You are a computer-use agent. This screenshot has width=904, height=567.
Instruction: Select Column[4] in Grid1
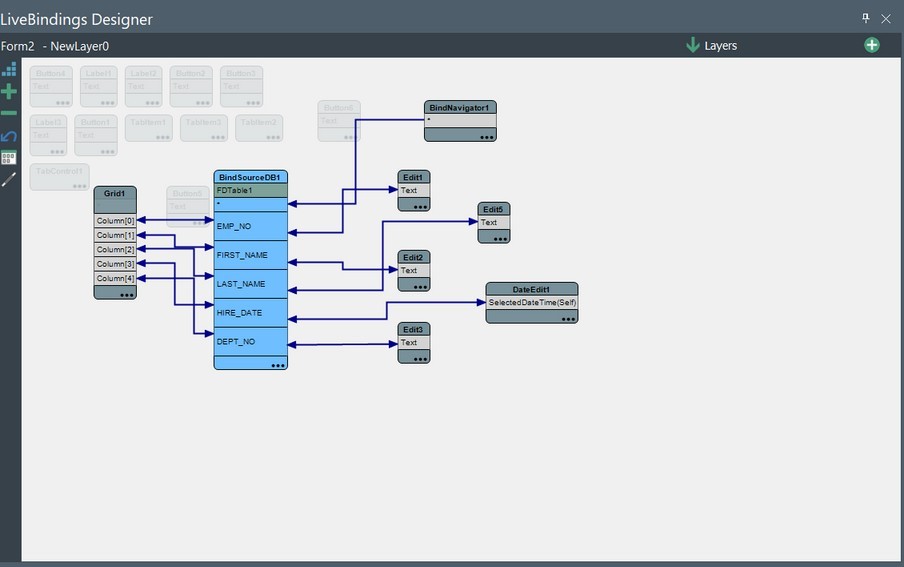tap(115, 279)
